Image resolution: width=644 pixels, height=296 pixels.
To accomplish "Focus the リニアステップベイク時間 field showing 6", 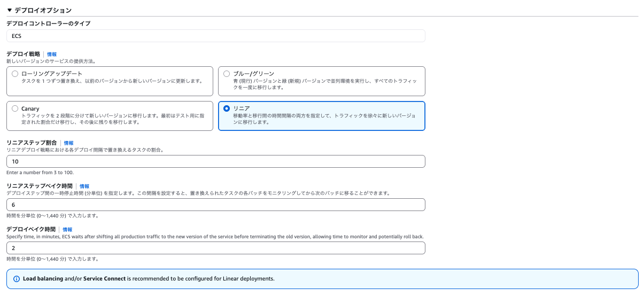I will tap(215, 205).
